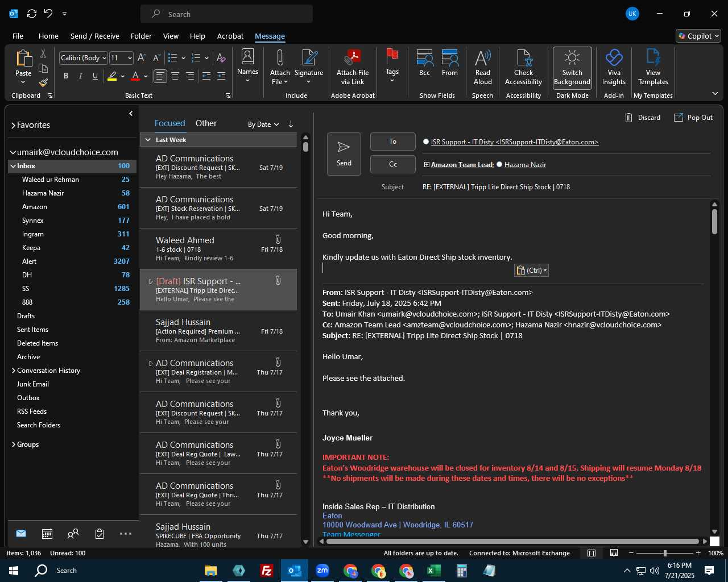Click the Clear All Formatting icon

tap(221, 57)
